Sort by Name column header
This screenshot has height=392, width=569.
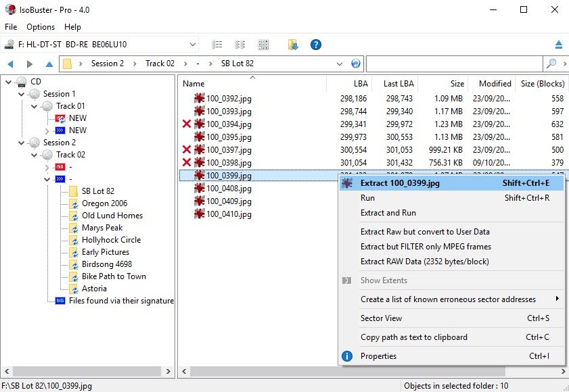click(252, 84)
